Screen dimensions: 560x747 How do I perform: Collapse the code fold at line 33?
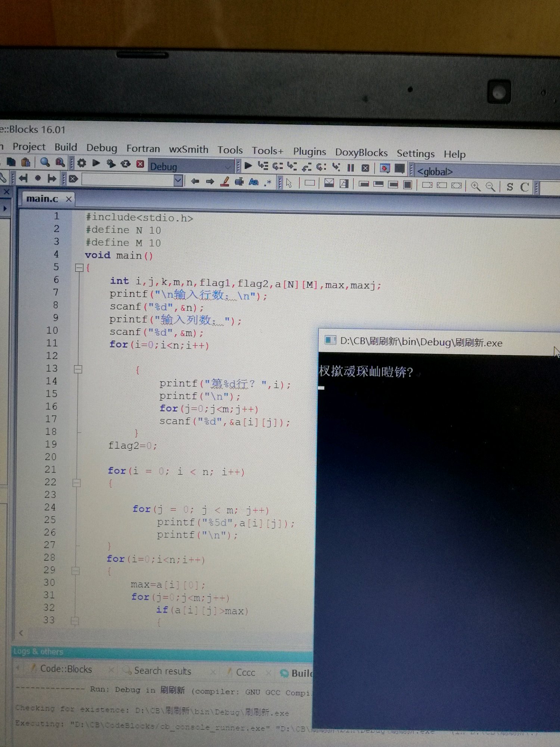pos(75,621)
